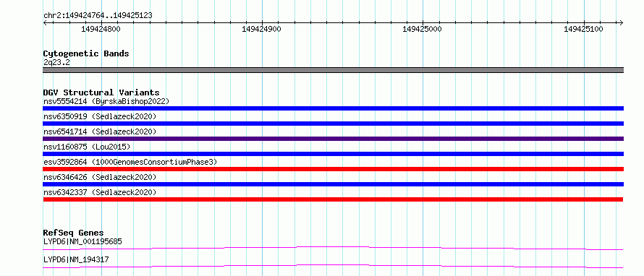Click the nsv6350919 (Sedlazeck2020) label
This screenshot has height=276, width=644.
click(x=100, y=116)
